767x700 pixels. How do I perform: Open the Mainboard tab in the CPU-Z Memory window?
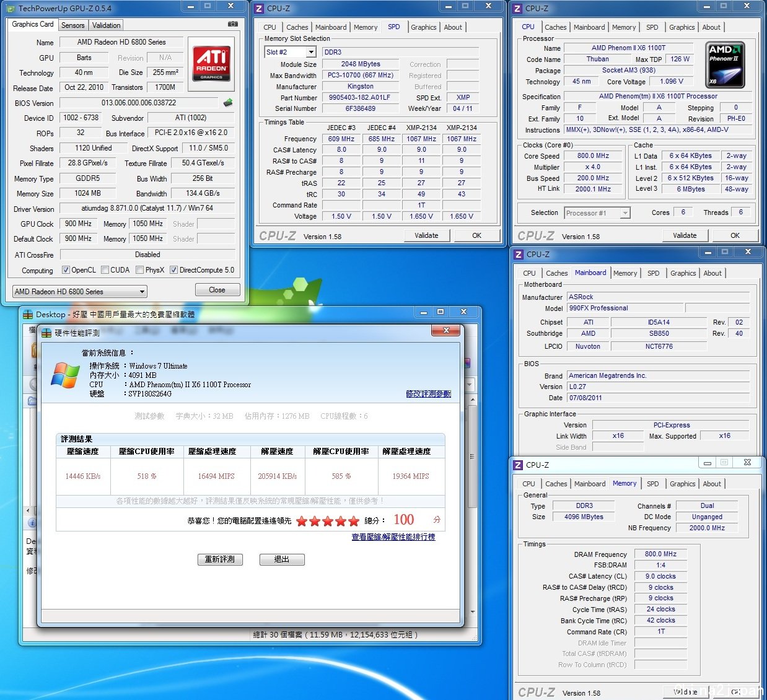(590, 484)
